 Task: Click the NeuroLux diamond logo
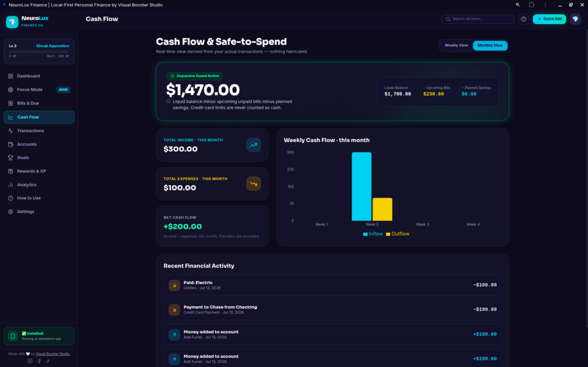pyautogui.click(x=12, y=22)
